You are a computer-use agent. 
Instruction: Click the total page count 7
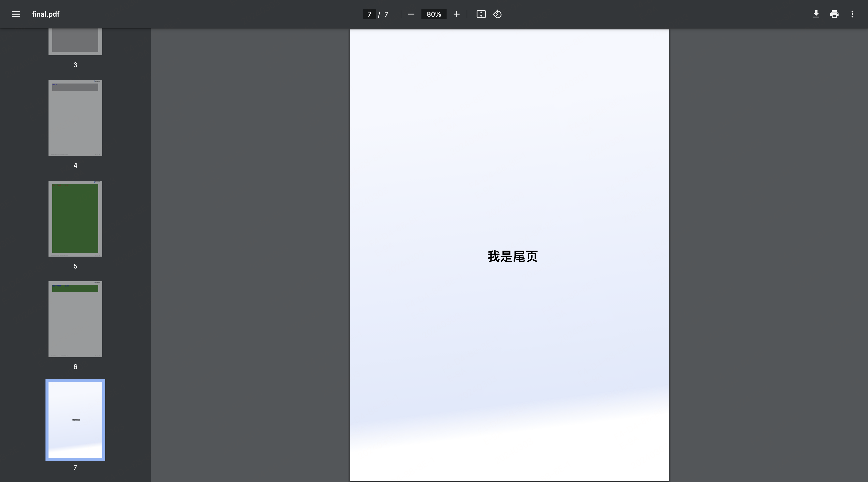click(386, 14)
